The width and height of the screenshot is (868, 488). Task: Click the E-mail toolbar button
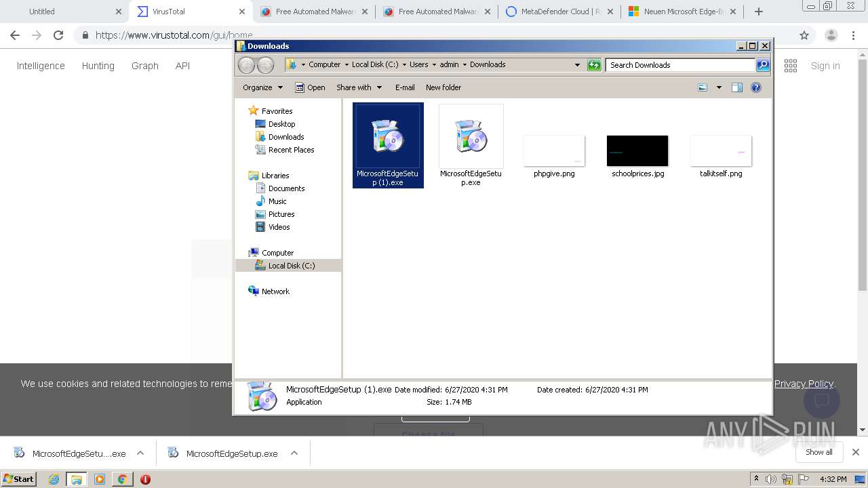pos(405,87)
